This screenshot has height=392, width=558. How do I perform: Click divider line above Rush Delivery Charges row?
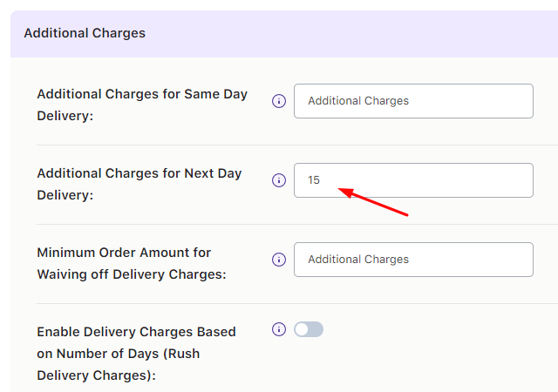coord(262,303)
